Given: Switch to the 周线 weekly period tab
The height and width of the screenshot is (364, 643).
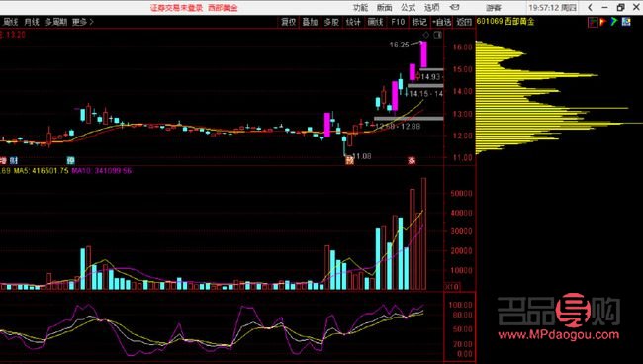Looking at the screenshot, I should click(10, 22).
